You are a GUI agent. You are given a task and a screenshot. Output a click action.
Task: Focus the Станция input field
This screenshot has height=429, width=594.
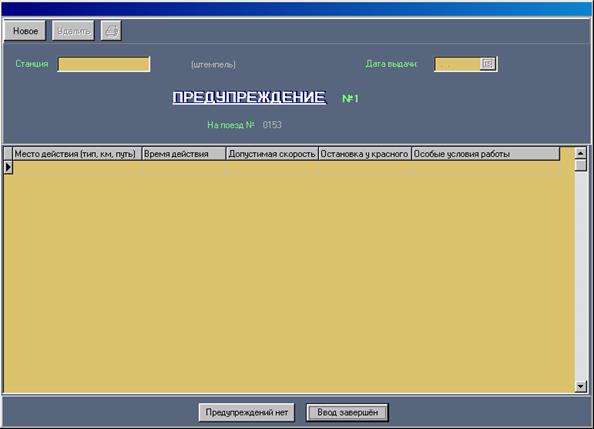coord(104,64)
